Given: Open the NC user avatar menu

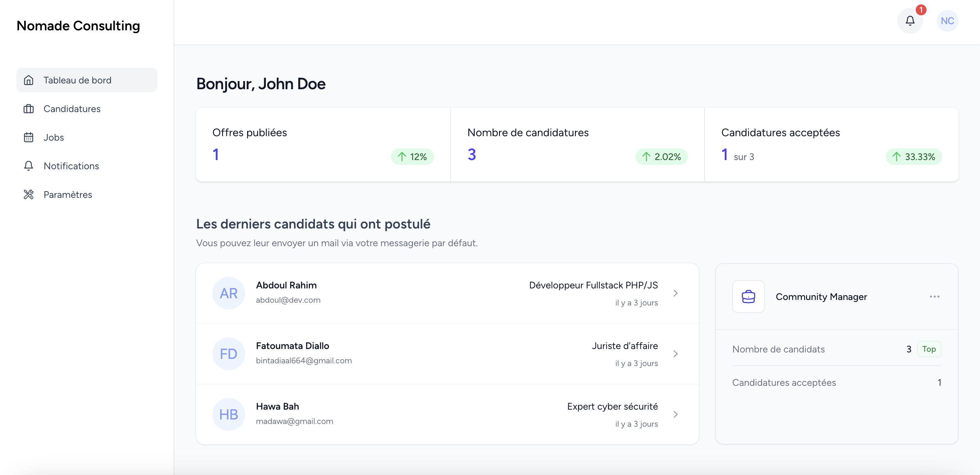Looking at the screenshot, I should (947, 20).
